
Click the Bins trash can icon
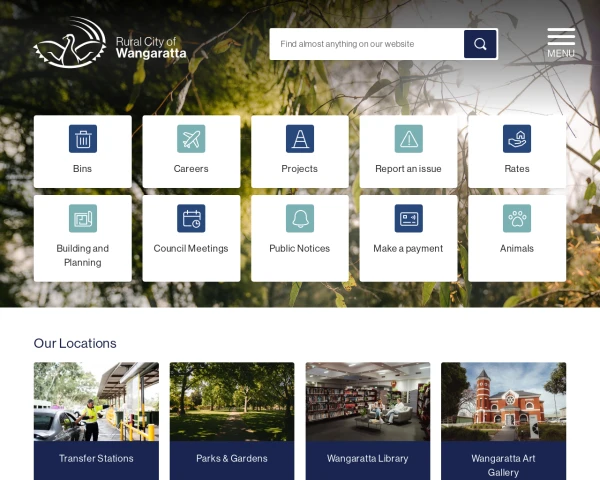click(83, 139)
